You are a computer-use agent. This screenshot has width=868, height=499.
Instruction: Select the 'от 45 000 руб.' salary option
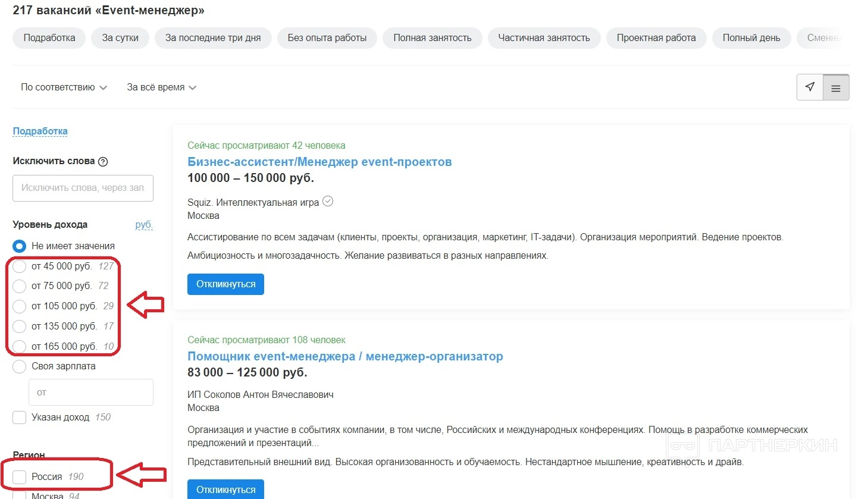point(20,266)
